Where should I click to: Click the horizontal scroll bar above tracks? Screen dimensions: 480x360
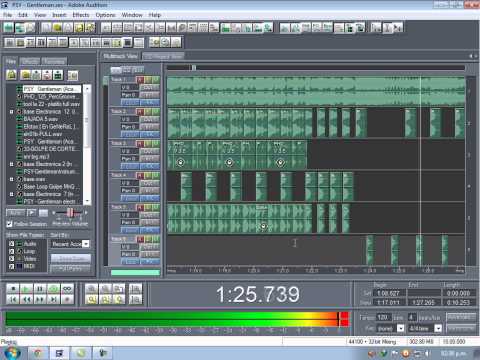tap(315, 68)
